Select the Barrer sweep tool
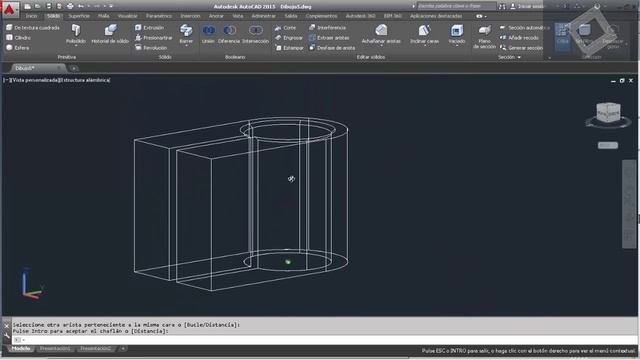The image size is (640, 360). pyautogui.click(x=186, y=33)
